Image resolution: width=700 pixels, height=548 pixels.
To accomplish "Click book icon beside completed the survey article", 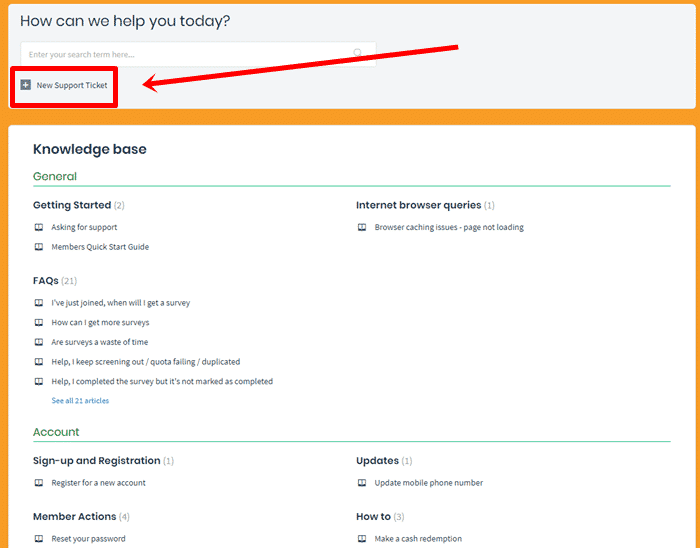I will (x=39, y=382).
